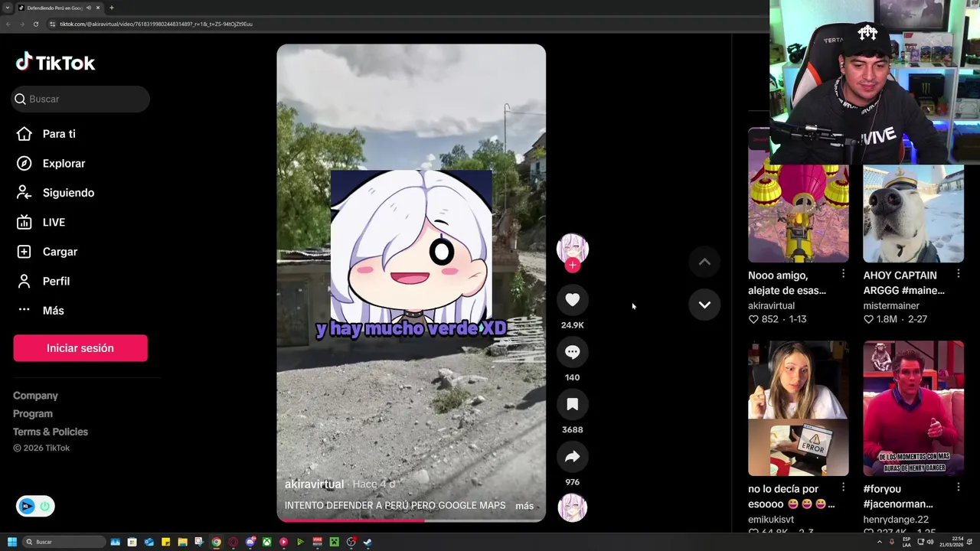Click the Windows taskbar Buscar search box
980x551 pixels.
coord(64,542)
